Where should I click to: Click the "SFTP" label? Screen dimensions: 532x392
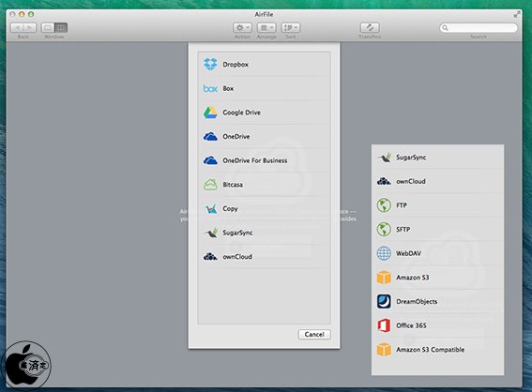(x=403, y=230)
